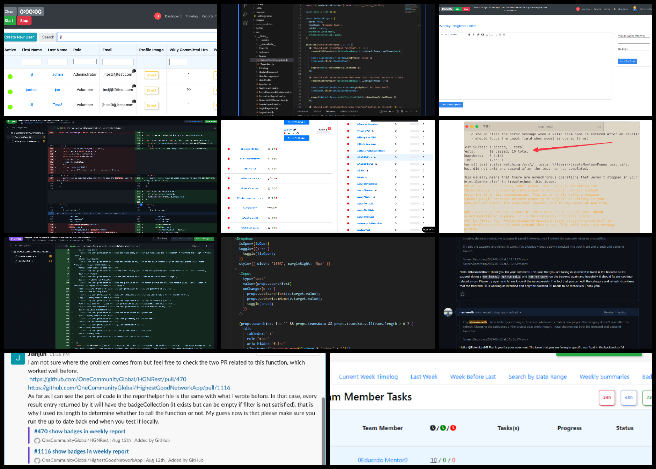The width and height of the screenshot is (656, 469).
Task: Toggle active status dot of third user row
Action: click(x=10, y=106)
